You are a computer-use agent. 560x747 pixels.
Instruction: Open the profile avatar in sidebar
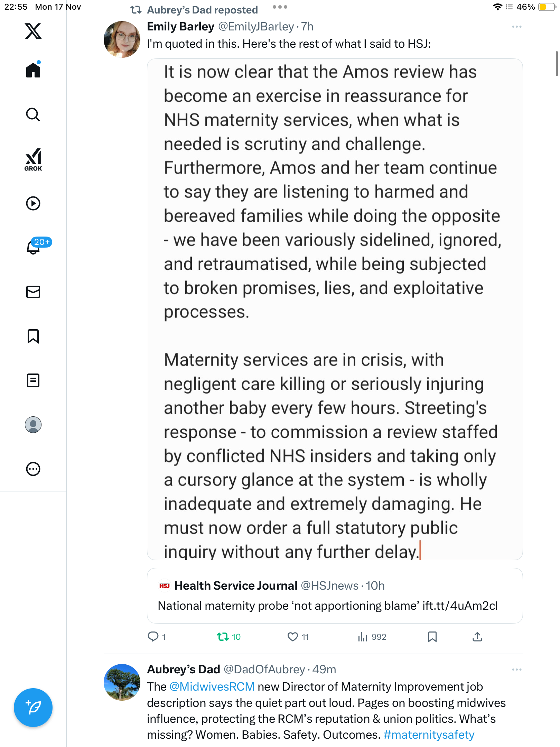pyautogui.click(x=33, y=425)
